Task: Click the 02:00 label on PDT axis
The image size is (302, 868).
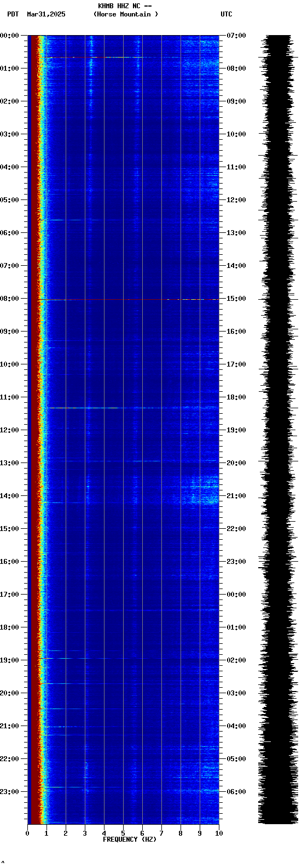Action: (9, 101)
